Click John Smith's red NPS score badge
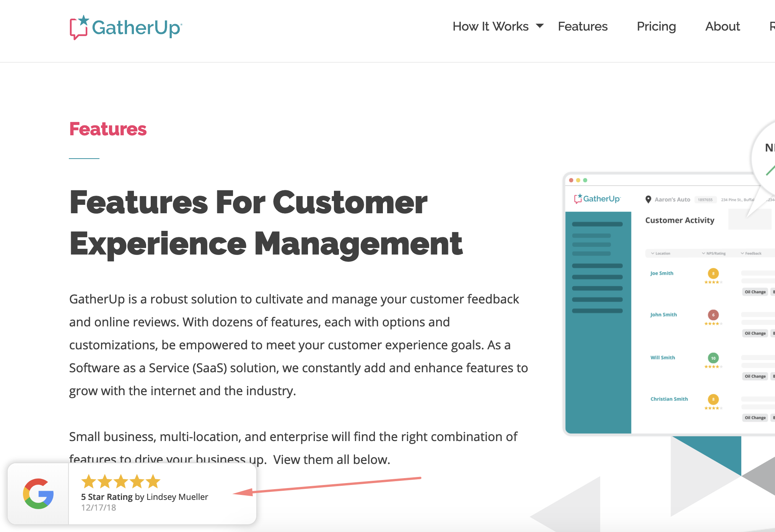Viewport: 775px width, 532px height. pos(713,315)
